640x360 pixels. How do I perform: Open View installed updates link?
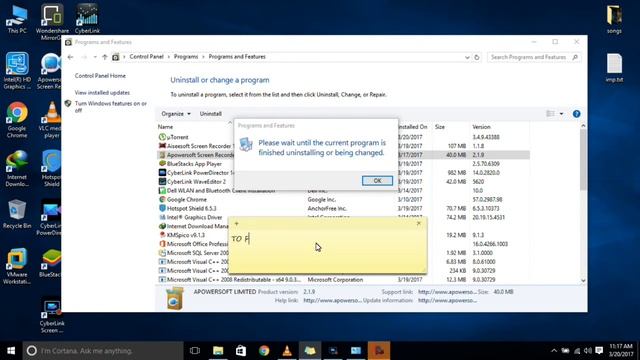click(102, 93)
